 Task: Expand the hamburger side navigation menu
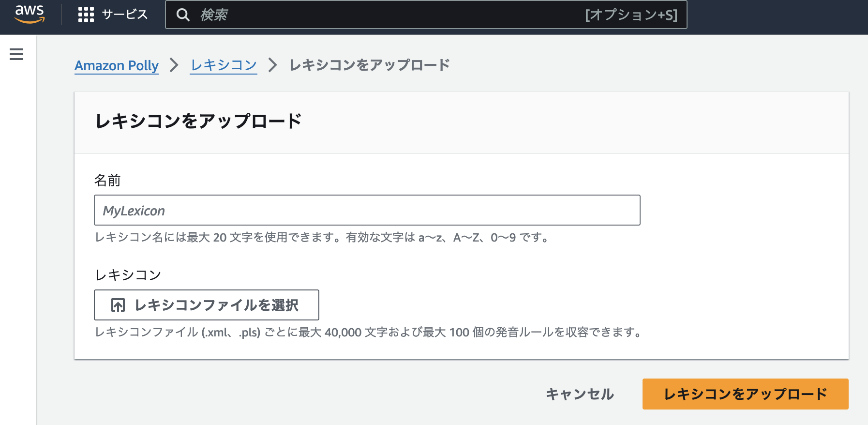tap(16, 54)
